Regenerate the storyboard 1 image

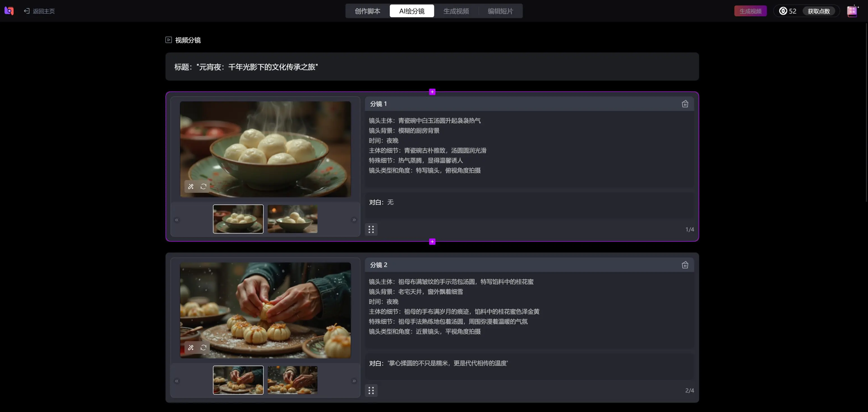204,187
